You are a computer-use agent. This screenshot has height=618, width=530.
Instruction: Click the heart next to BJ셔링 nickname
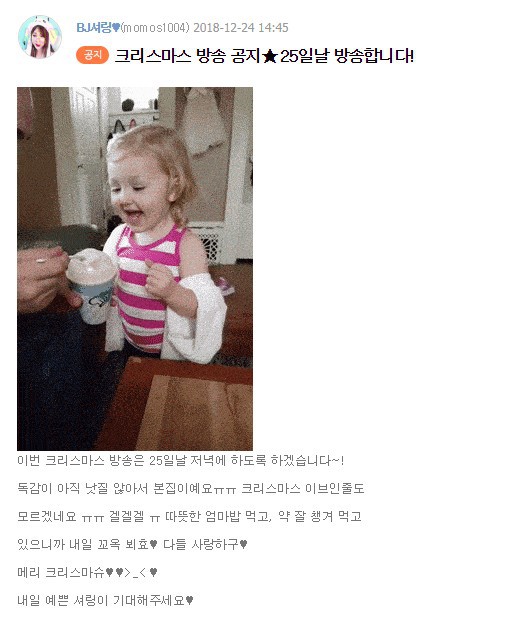(x=116, y=28)
